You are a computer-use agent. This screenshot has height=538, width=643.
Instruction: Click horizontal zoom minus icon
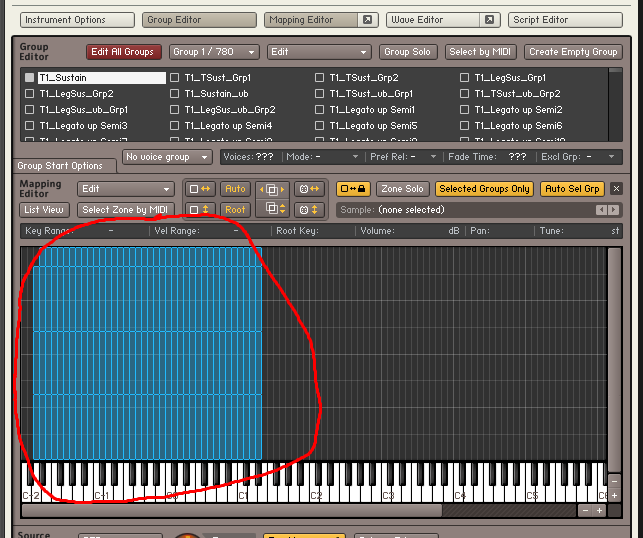tap(585, 511)
